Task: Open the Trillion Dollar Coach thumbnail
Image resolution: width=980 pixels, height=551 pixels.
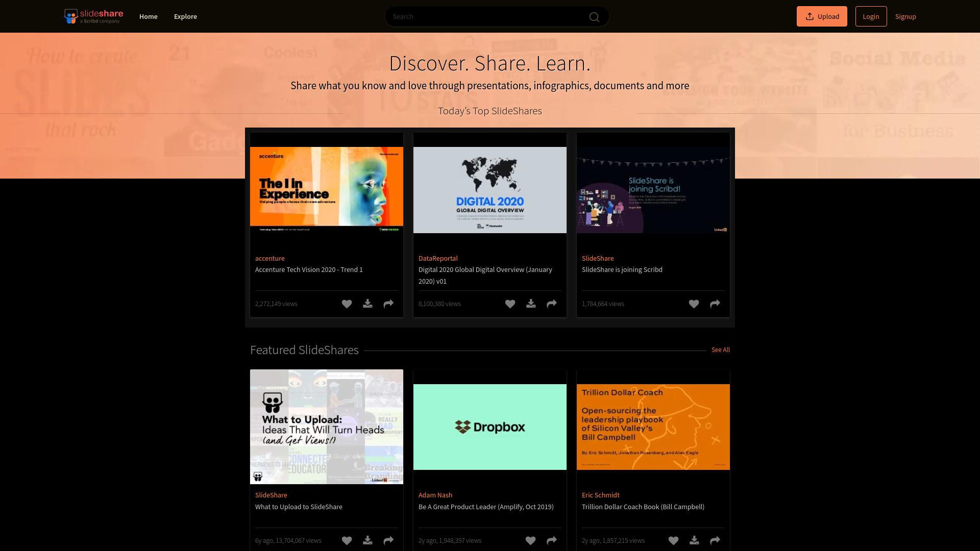Action: [x=653, y=427]
